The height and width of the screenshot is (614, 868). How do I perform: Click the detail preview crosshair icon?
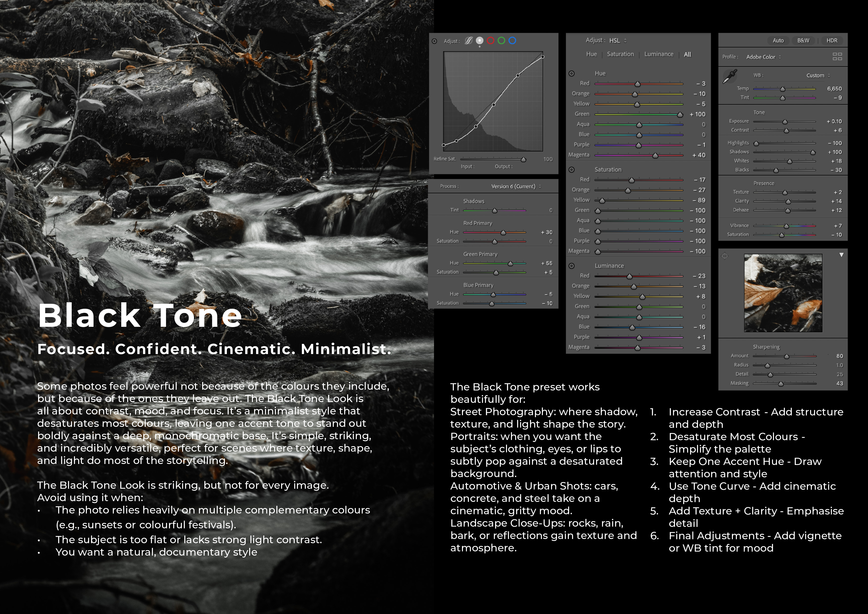[724, 256]
